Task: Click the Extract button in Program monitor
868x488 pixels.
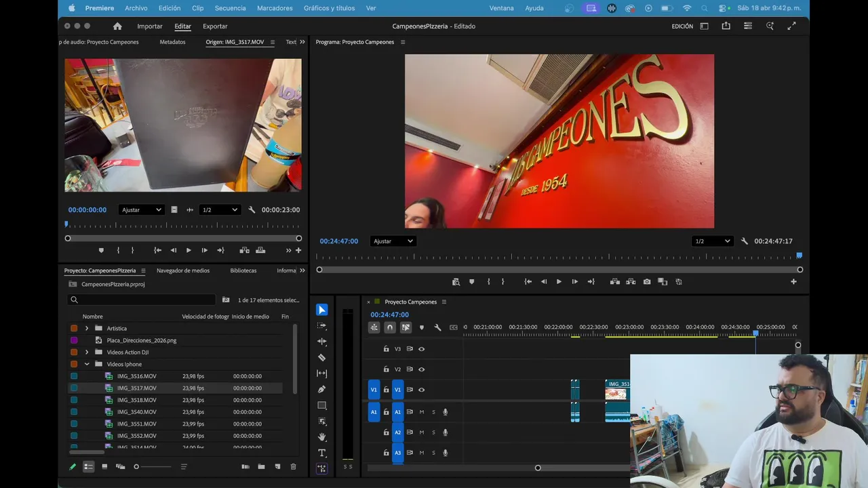Action: tap(631, 282)
